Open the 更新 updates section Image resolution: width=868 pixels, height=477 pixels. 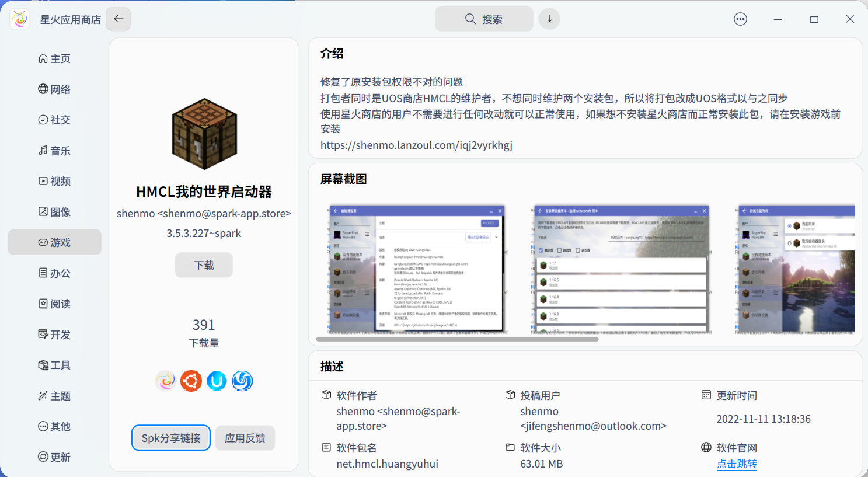coord(55,457)
